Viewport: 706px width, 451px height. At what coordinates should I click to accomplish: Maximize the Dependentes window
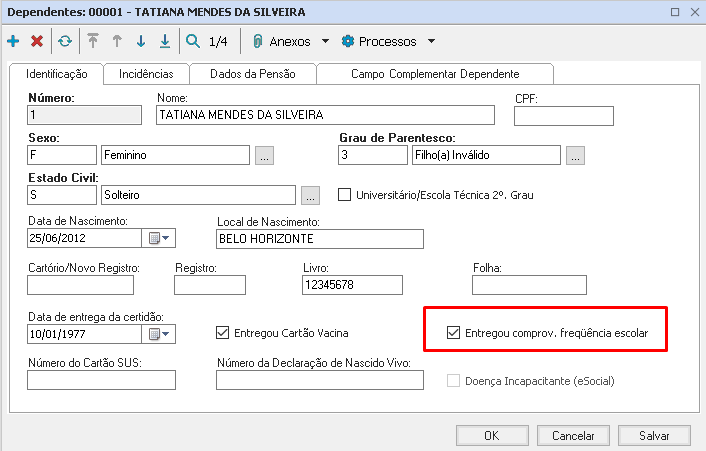coord(674,12)
